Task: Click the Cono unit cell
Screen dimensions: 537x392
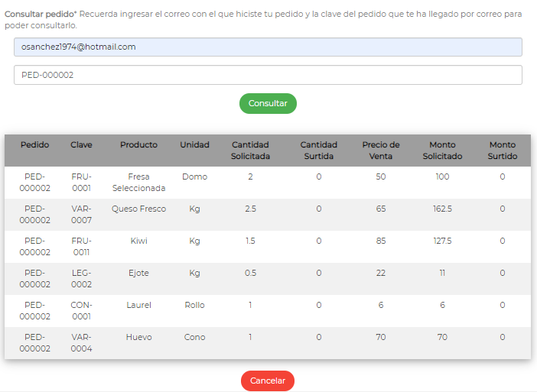Action: (194, 337)
